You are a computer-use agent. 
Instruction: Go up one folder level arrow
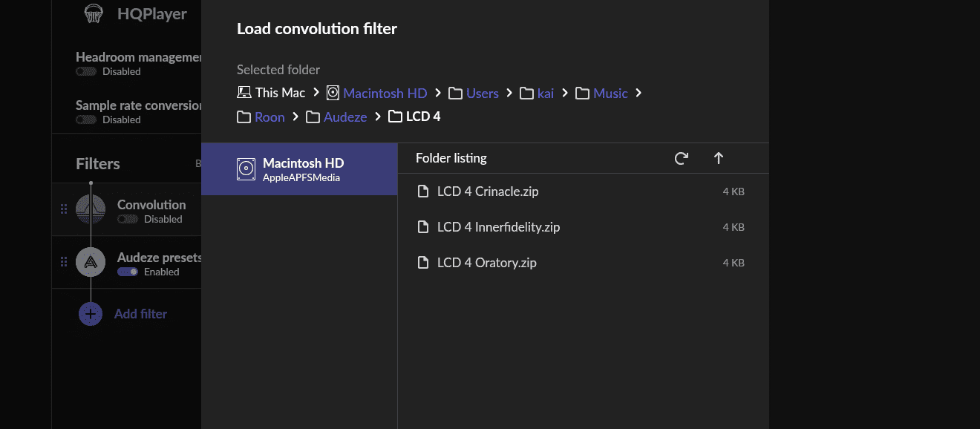[718, 158]
